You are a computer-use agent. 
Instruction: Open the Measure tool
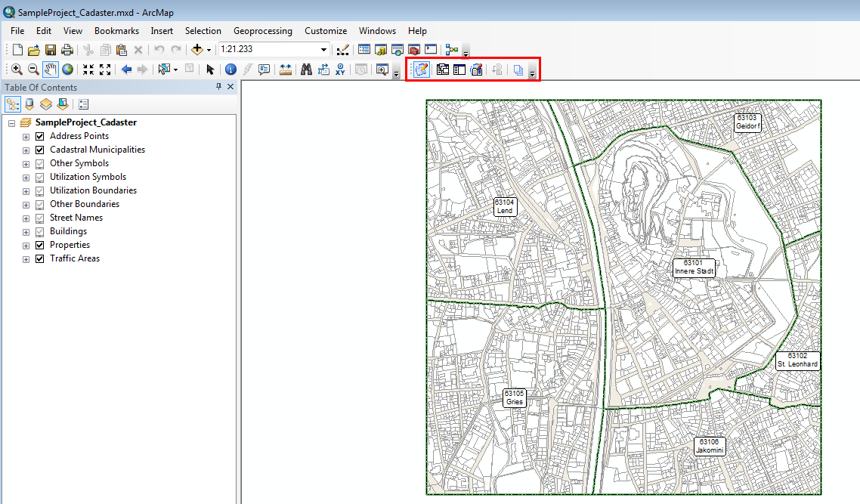pos(284,69)
